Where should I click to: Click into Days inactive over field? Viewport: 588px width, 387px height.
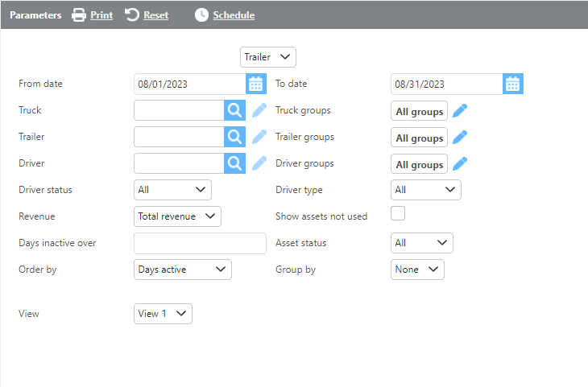pyautogui.click(x=200, y=243)
